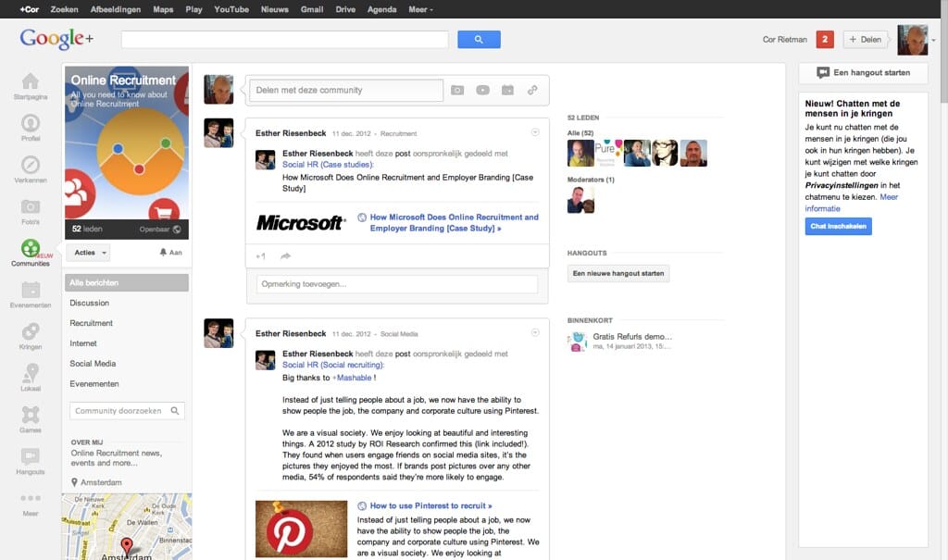Image resolution: width=948 pixels, height=560 pixels.
Task: Open YouTube in the top bar
Action: 231,9
